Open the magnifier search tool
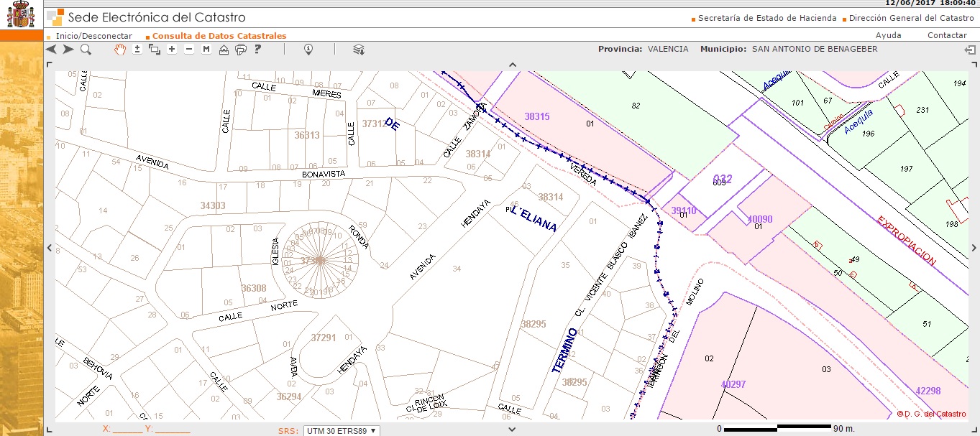This screenshot has height=436, width=980. [86, 50]
